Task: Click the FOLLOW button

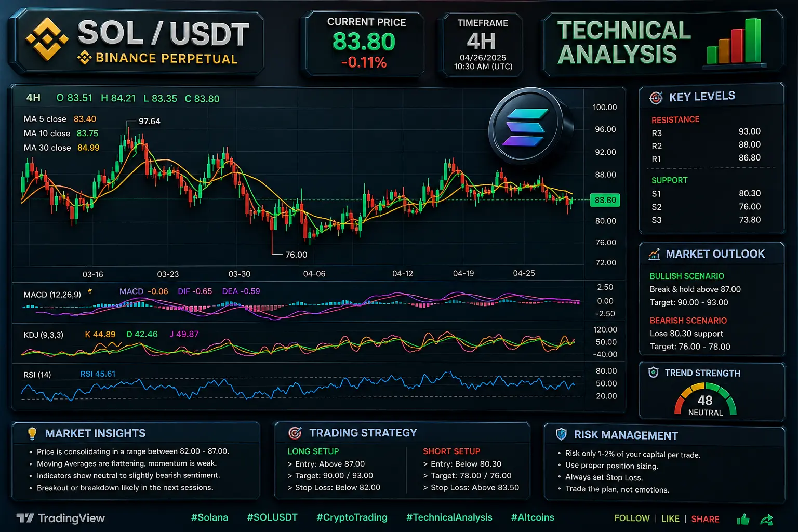Action: point(632,518)
